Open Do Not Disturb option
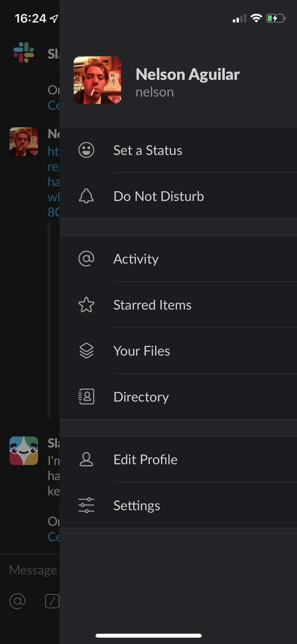 (x=178, y=196)
